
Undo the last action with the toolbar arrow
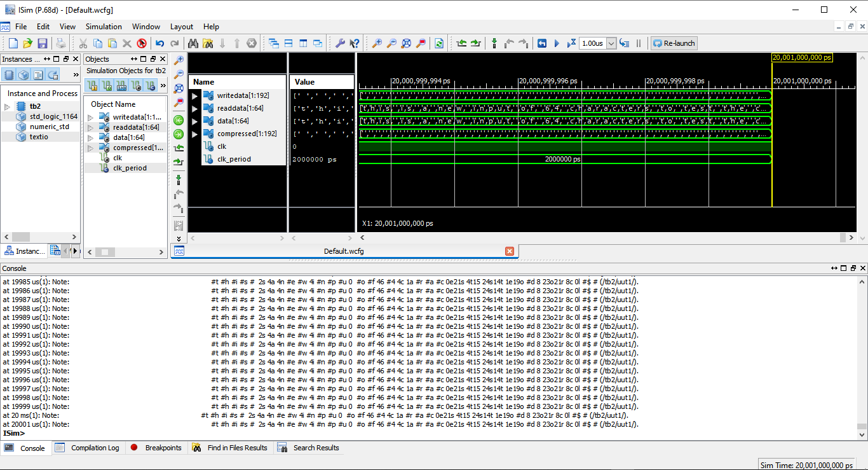click(159, 43)
